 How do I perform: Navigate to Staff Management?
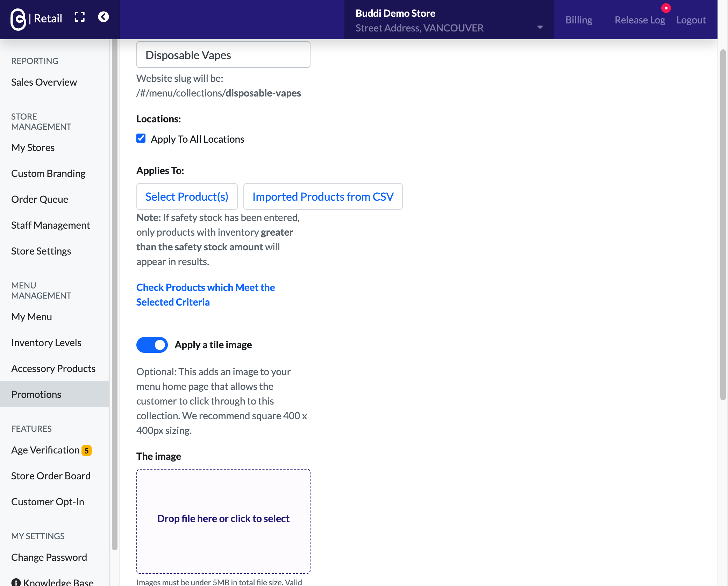[x=50, y=225]
